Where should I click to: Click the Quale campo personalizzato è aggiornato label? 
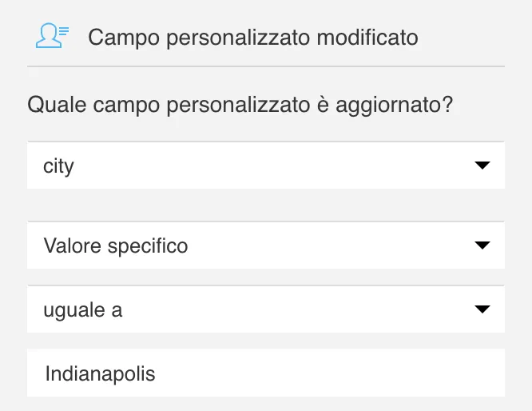[x=240, y=105]
